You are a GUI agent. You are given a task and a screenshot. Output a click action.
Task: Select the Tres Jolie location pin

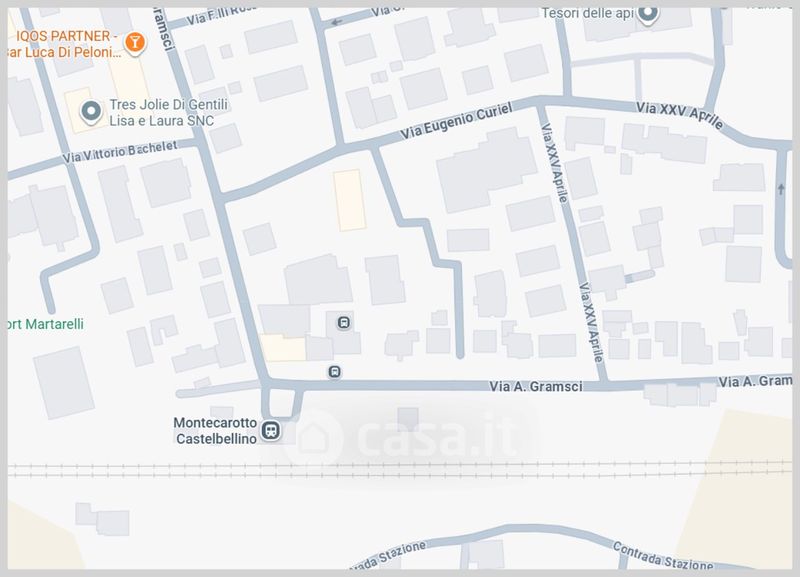coord(90,111)
